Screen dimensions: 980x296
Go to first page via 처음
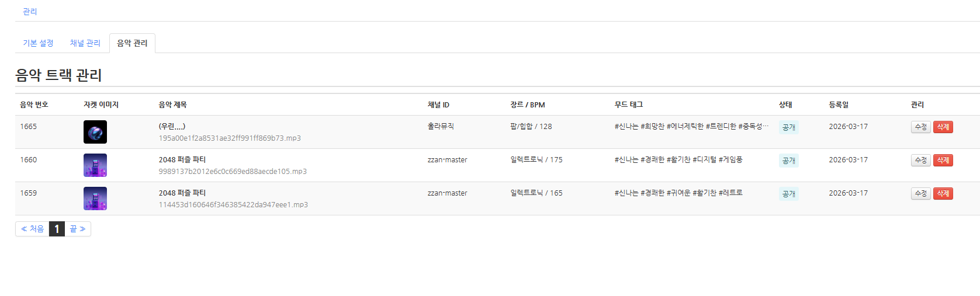tap(33, 229)
